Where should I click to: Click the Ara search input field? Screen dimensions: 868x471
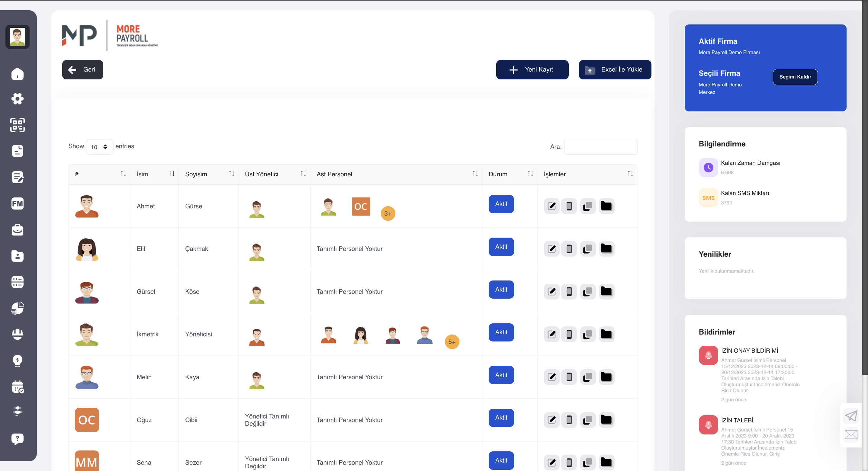[x=600, y=146]
